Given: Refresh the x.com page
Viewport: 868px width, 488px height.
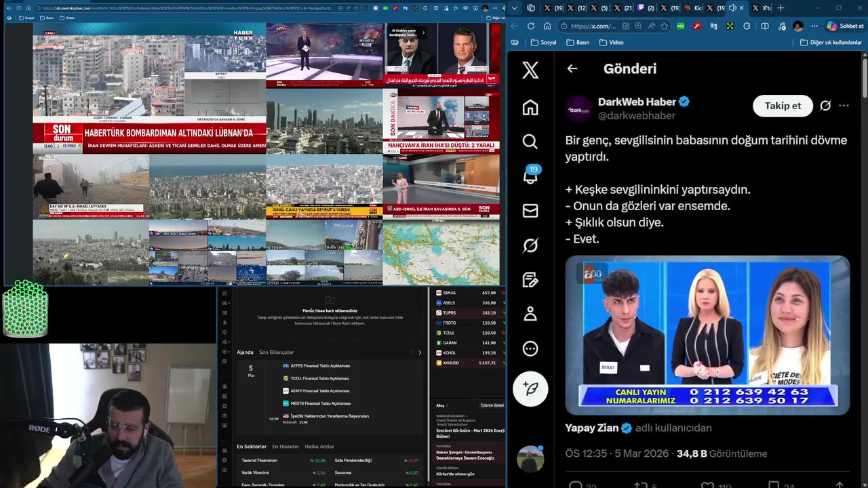Looking at the screenshot, I should 530,26.
